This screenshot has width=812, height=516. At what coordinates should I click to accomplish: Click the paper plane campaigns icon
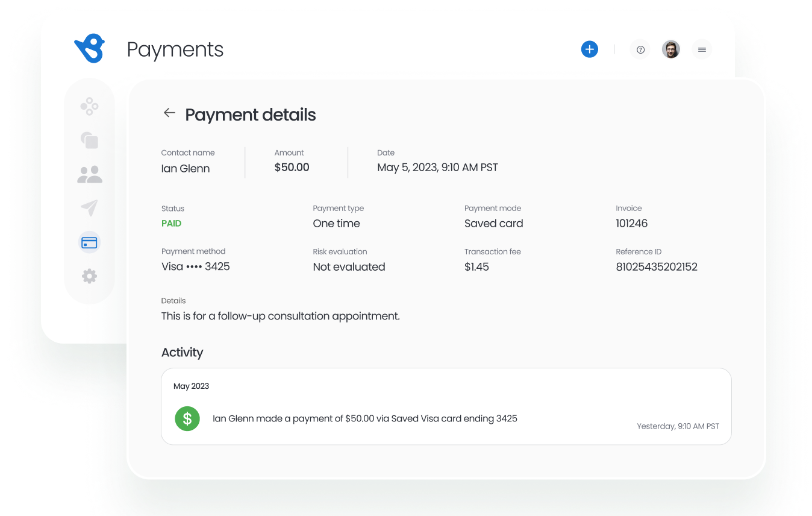[x=89, y=208]
